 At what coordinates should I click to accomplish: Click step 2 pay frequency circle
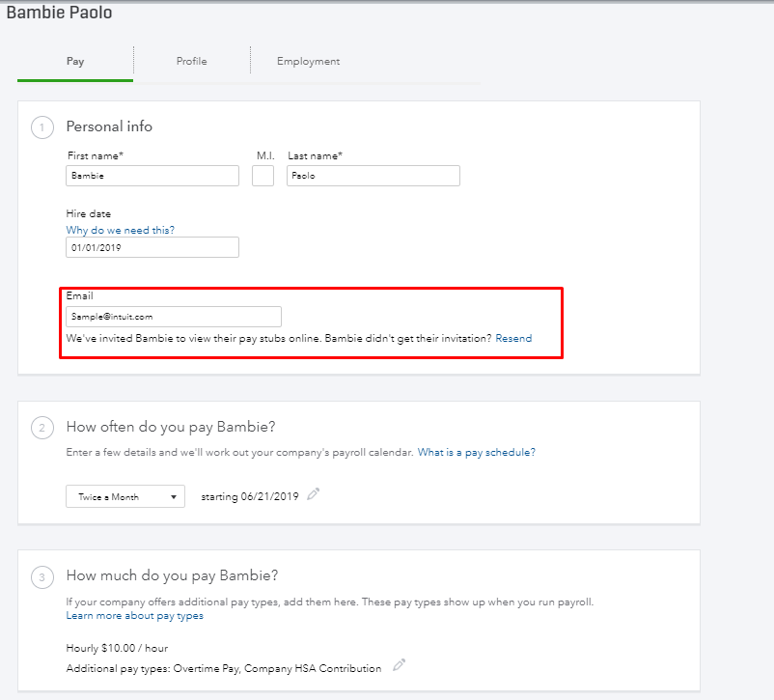click(x=42, y=428)
